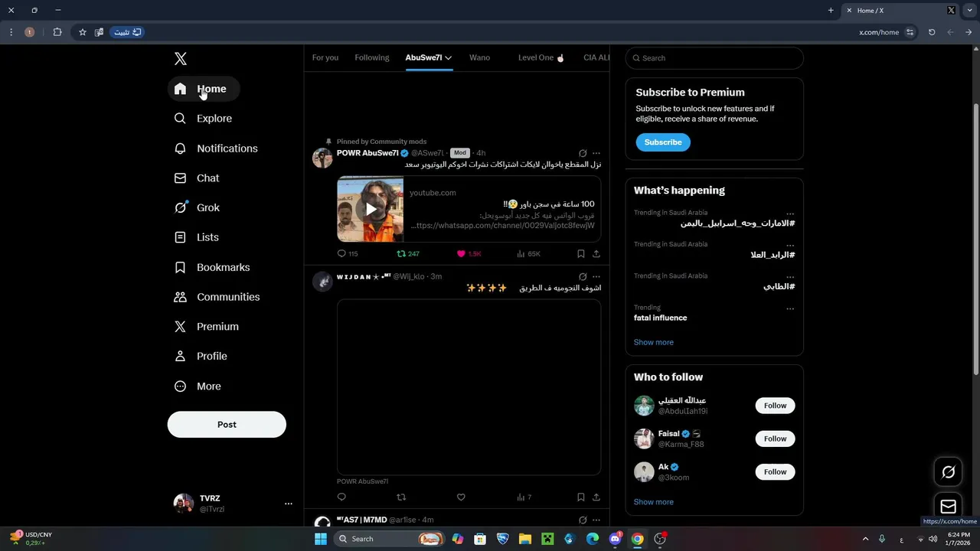Repost icon showing 247 reposts
Viewport: 980px width, 551px height.
[408, 254]
